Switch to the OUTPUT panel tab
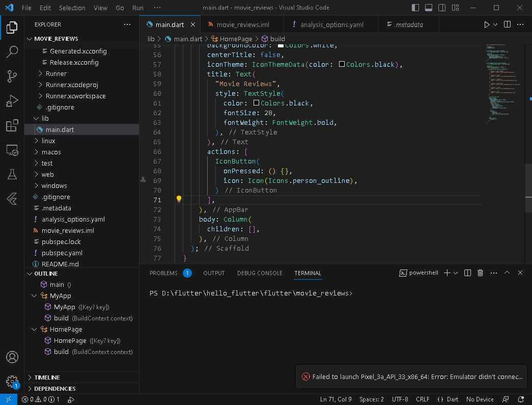The width and height of the screenshot is (532, 405). 214,273
